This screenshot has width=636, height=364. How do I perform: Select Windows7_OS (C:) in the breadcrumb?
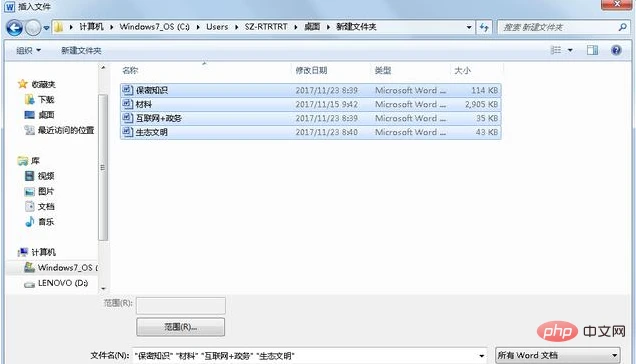click(155, 27)
